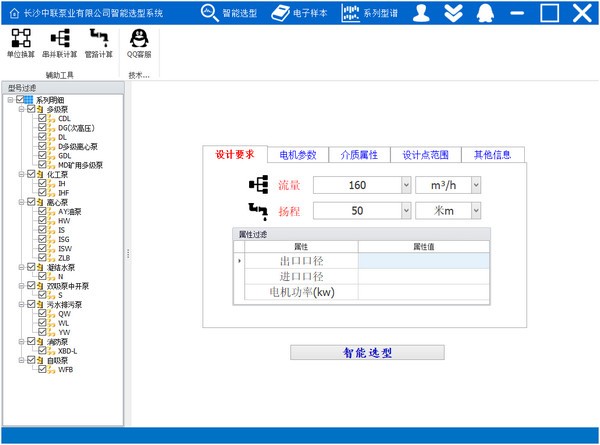Contact QQ客服 support
The width and height of the screenshot is (600, 445).
139,43
